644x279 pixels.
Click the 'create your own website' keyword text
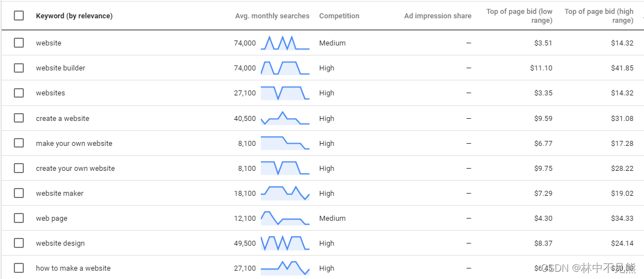75,168
